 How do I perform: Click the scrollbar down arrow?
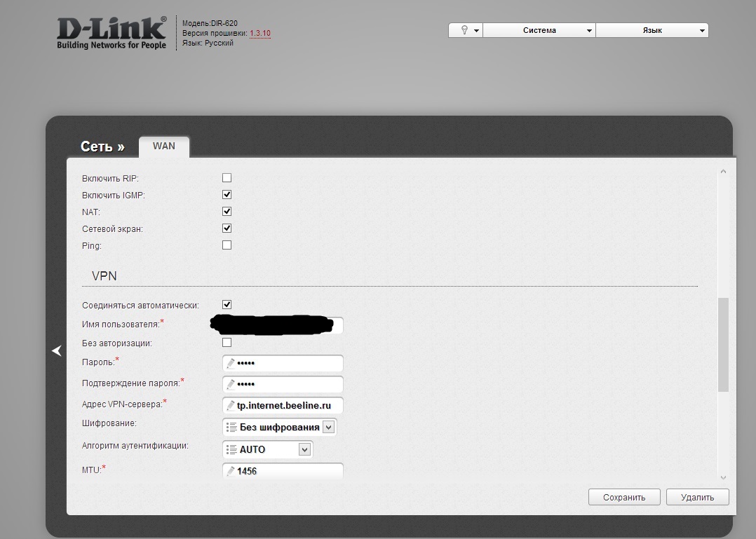723,477
